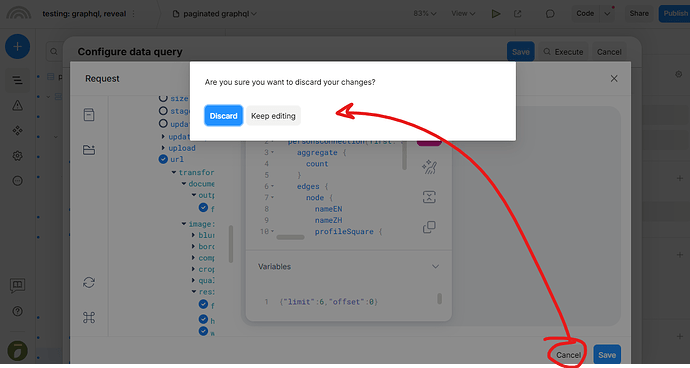Open the 83% zoom dropdown
Screen dimensions: 690x368
pos(425,14)
